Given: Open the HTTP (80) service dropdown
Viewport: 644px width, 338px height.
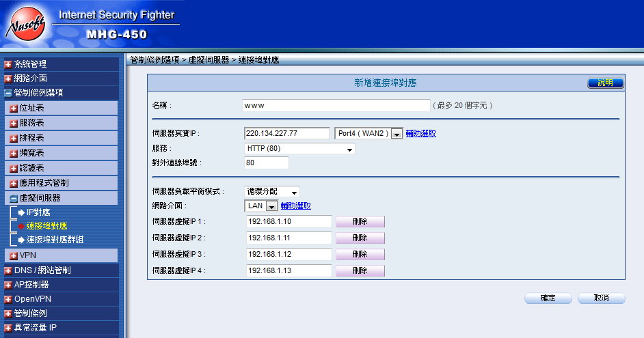Looking at the screenshot, I should [350, 148].
